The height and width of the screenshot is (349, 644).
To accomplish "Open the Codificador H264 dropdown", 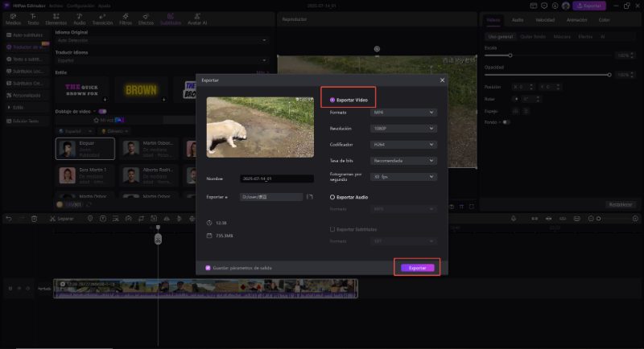I will [405, 144].
